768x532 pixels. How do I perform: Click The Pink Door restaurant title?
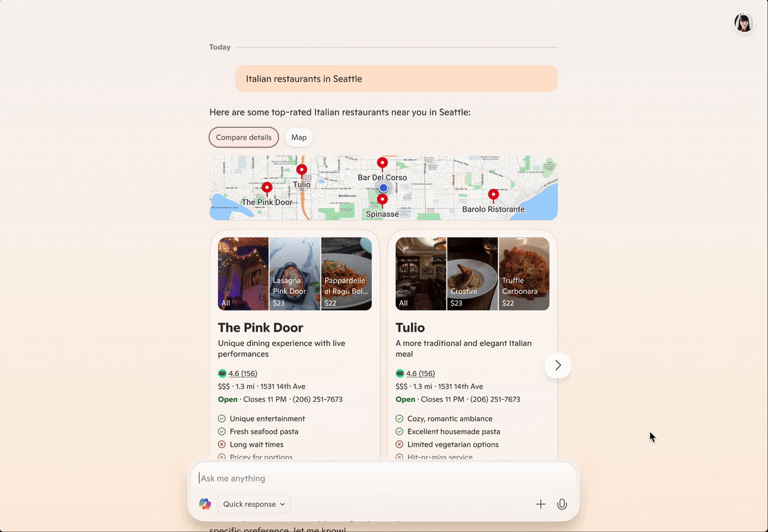[260, 327]
